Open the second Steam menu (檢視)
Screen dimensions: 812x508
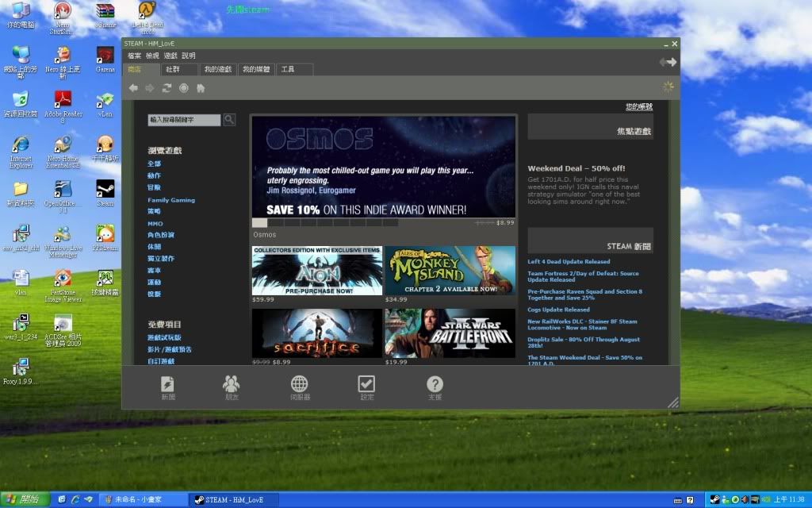click(x=152, y=56)
